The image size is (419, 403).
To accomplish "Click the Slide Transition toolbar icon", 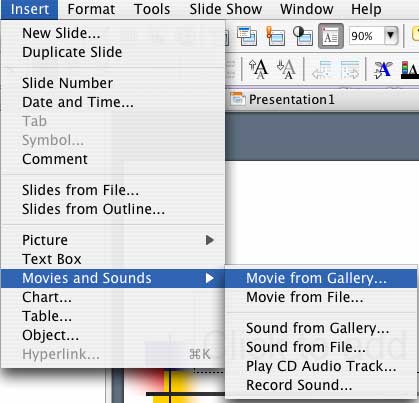I will click(x=275, y=36).
